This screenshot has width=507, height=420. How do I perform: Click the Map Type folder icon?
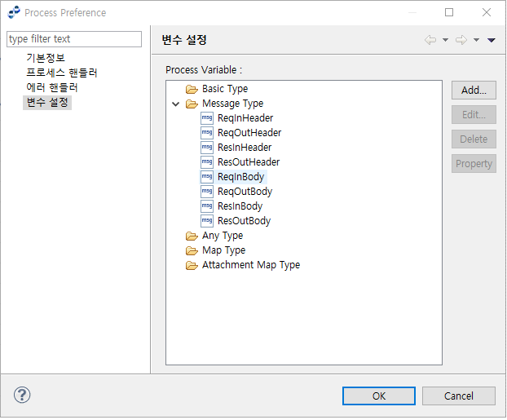pyautogui.click(x=192, y=250)
